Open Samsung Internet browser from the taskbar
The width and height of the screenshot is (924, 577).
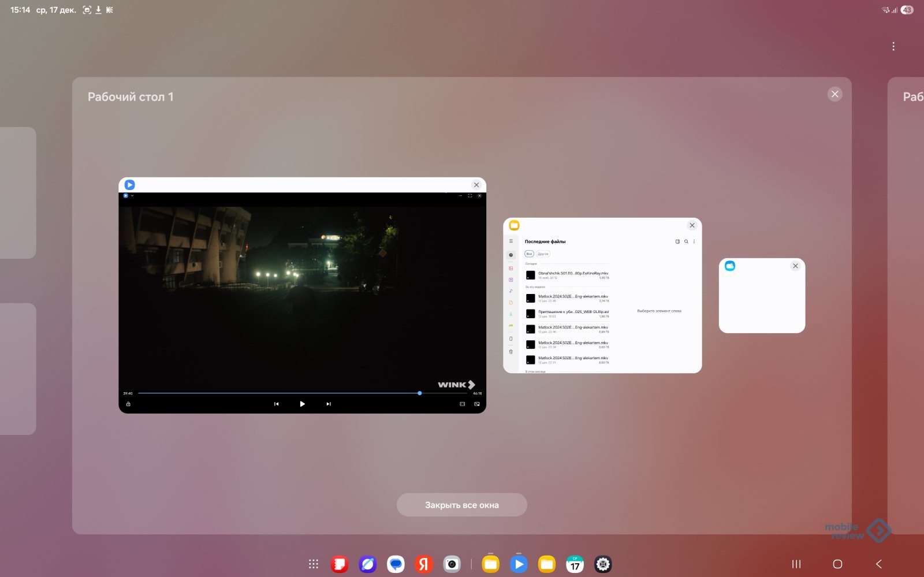368,564
